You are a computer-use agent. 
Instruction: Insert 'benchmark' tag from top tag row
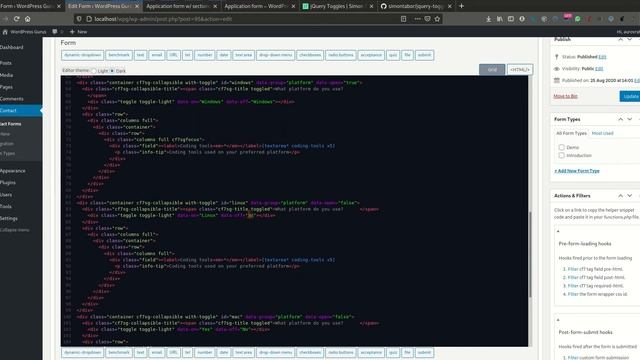(119, 55)
